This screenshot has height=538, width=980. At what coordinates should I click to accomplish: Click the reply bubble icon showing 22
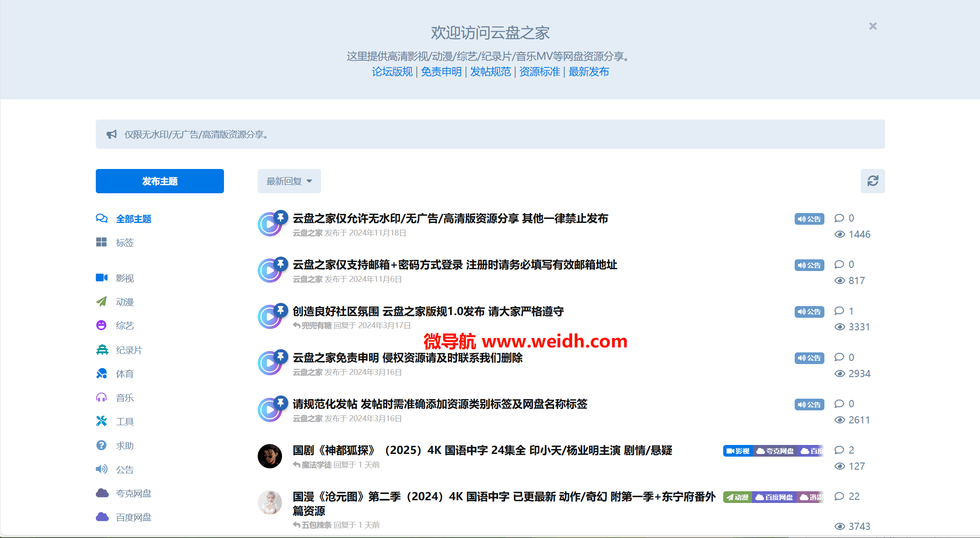click(x=839, y=496)
